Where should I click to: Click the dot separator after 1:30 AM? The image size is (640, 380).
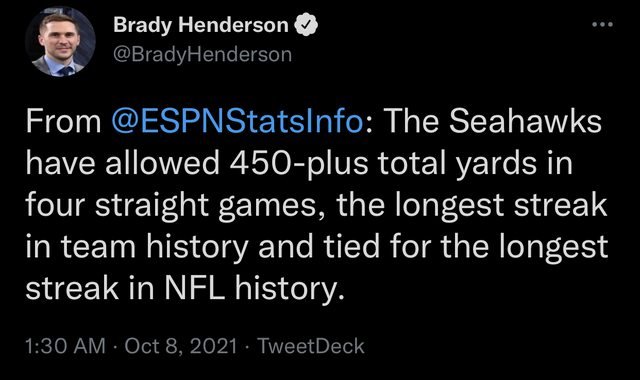pos(115,347)
